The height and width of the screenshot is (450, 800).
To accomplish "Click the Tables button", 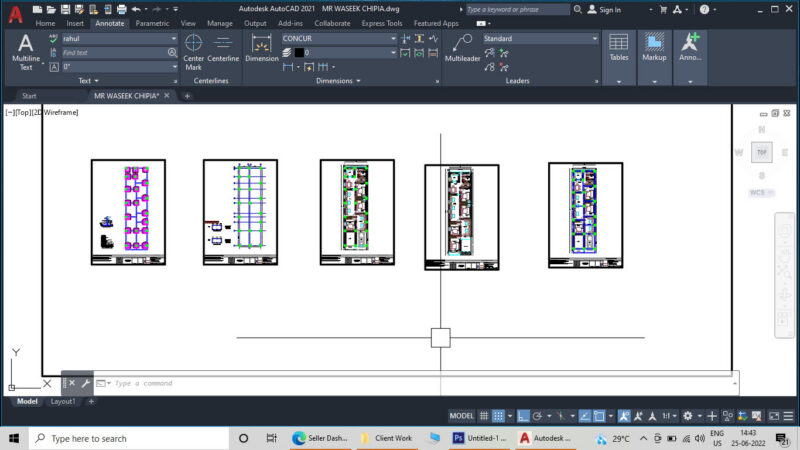I will click(619, 47).
